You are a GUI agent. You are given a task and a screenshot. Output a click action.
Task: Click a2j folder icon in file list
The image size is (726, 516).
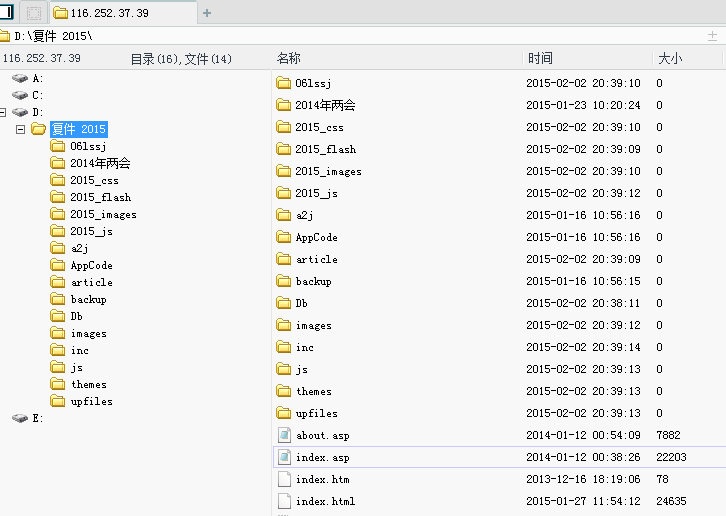283,215
